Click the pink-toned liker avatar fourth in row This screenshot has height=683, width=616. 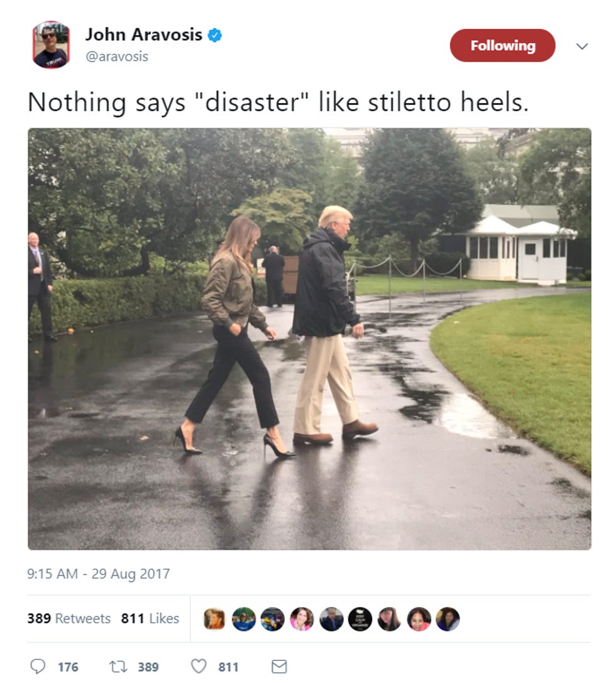(302, 619)
